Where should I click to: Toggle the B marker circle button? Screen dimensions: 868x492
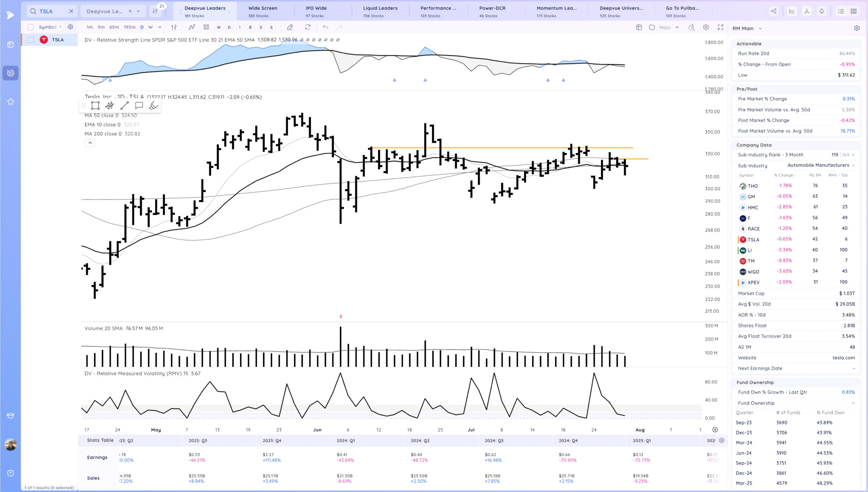tap(250, 27)
